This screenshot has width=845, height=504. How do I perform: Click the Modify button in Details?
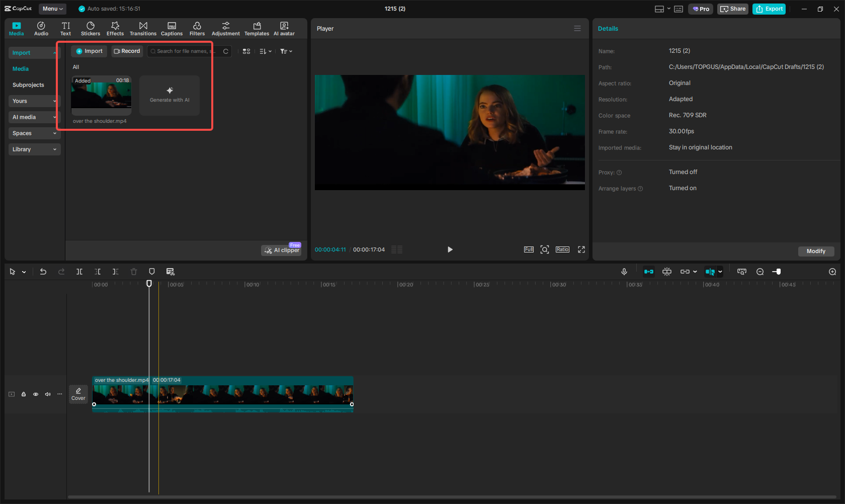[x=816, y=251]
